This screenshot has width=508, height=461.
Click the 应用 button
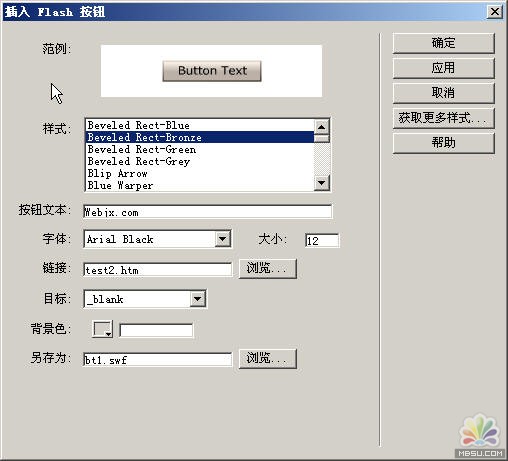(443, 68)
